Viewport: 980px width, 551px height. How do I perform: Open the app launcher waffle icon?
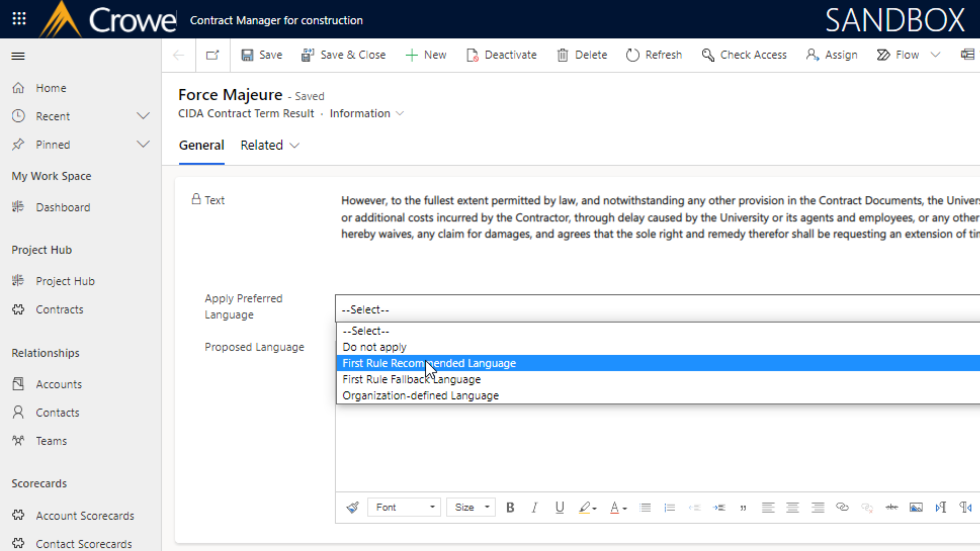(19, 18)
